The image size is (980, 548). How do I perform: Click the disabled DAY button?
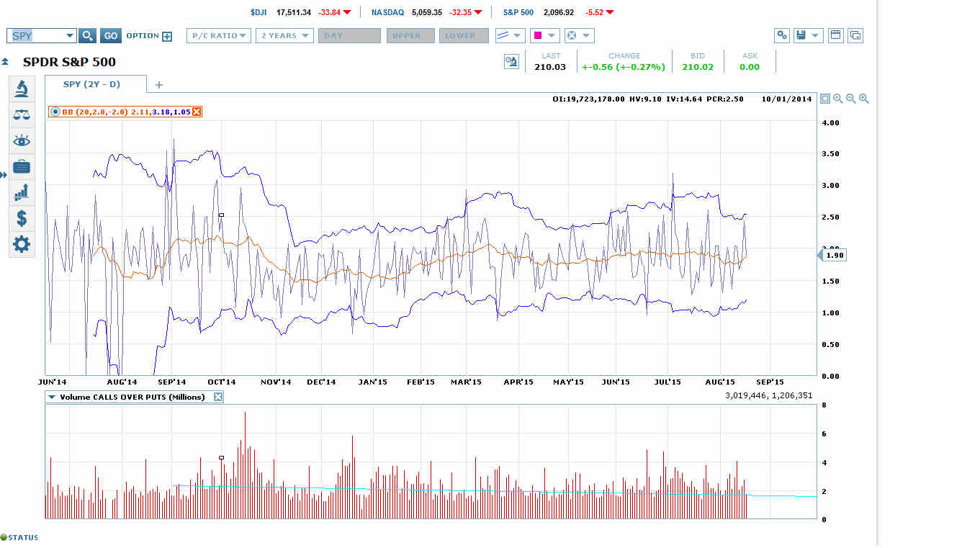click(x=349, y=35)
